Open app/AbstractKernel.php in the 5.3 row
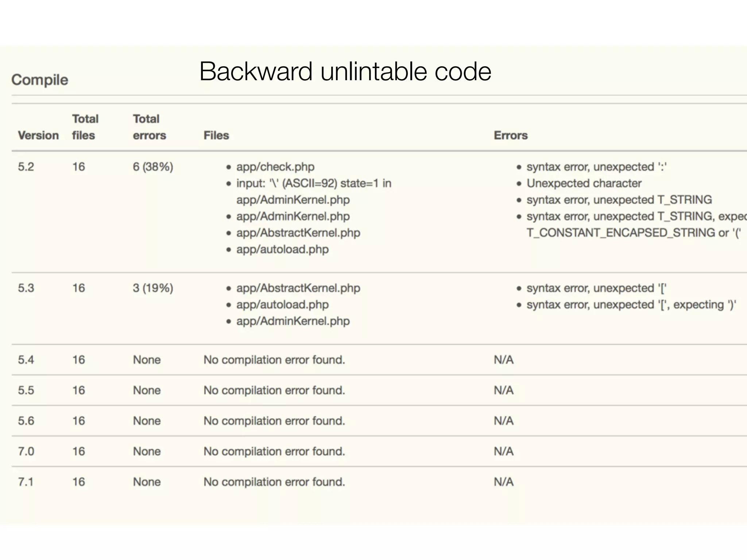The height and width of the screenshot is (560, 747). pyautogui.click(x=298, y=288)
